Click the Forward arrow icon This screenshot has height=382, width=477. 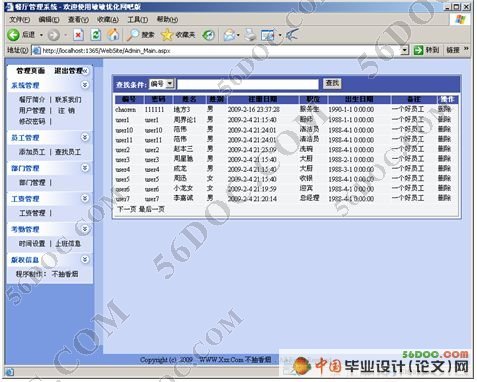pyautogui.click(x=53, y=35)
